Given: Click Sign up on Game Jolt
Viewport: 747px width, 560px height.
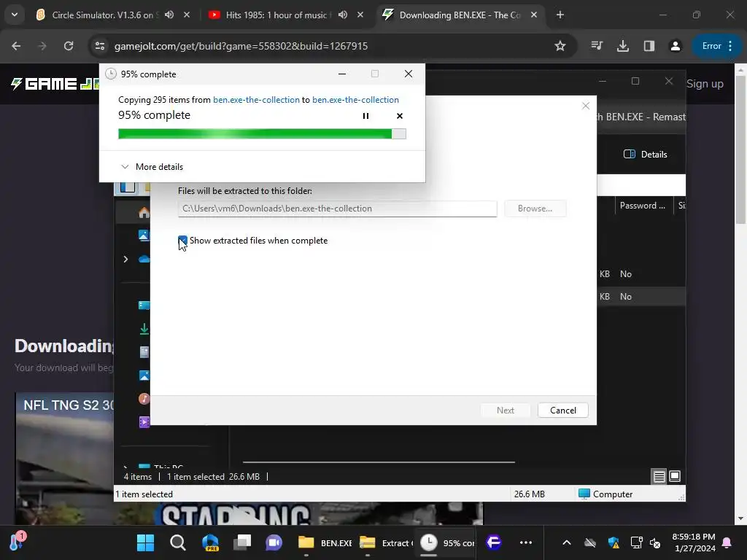Looking at the screenshot, I should [705, 84].
